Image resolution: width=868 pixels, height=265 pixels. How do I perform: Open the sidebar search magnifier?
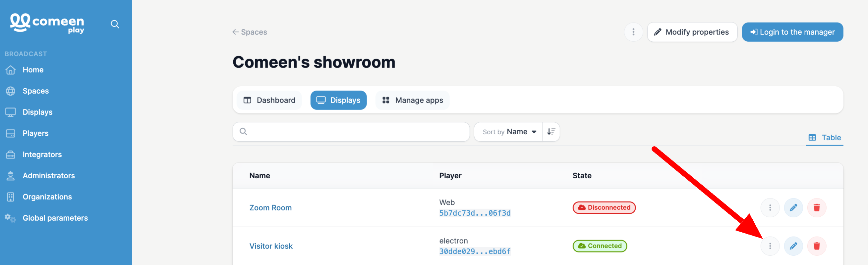(115, 24)
